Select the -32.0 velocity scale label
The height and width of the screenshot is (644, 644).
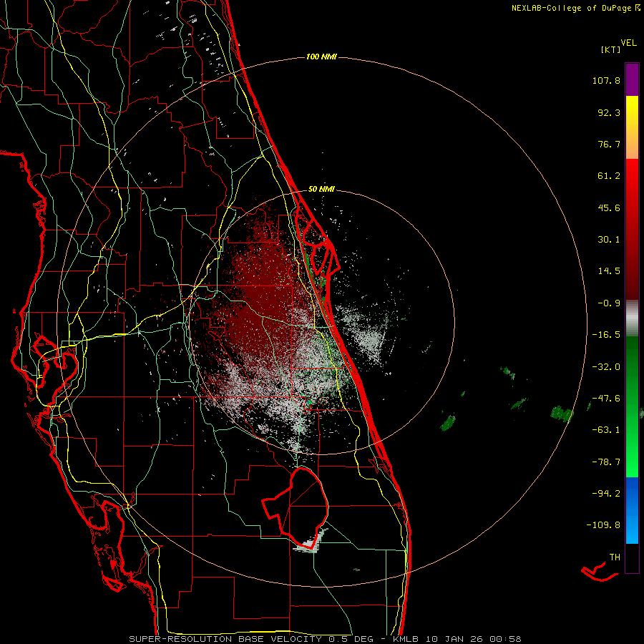[x=606, y=367]
